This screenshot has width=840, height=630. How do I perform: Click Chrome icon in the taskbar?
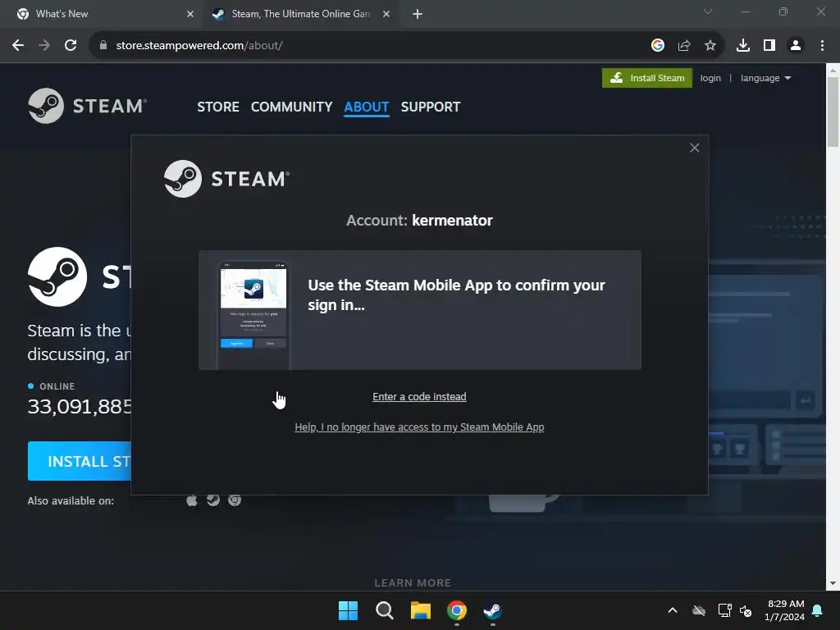[x=457, y=610]
